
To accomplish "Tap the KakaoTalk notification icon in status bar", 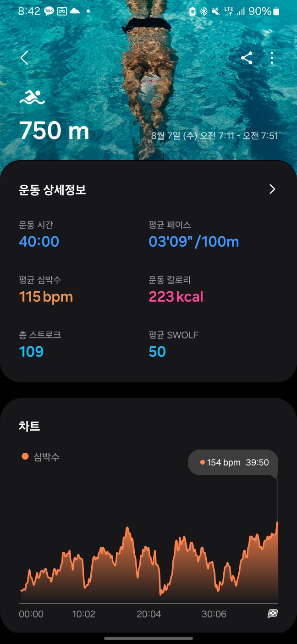I will (x=49, y=11).
